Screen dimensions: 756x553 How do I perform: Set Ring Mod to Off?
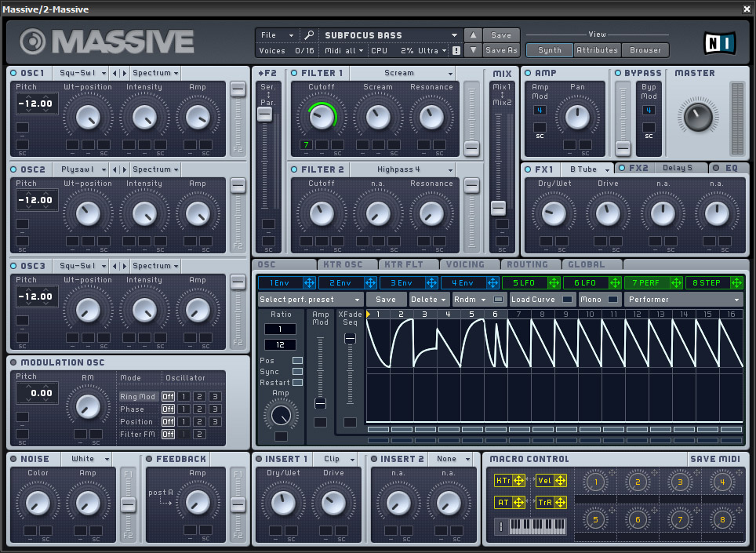click(168, 396)
